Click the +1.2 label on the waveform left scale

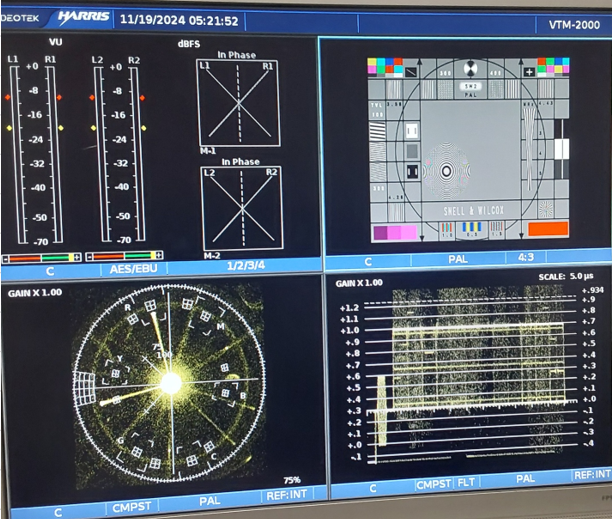(x=349, y=308)
